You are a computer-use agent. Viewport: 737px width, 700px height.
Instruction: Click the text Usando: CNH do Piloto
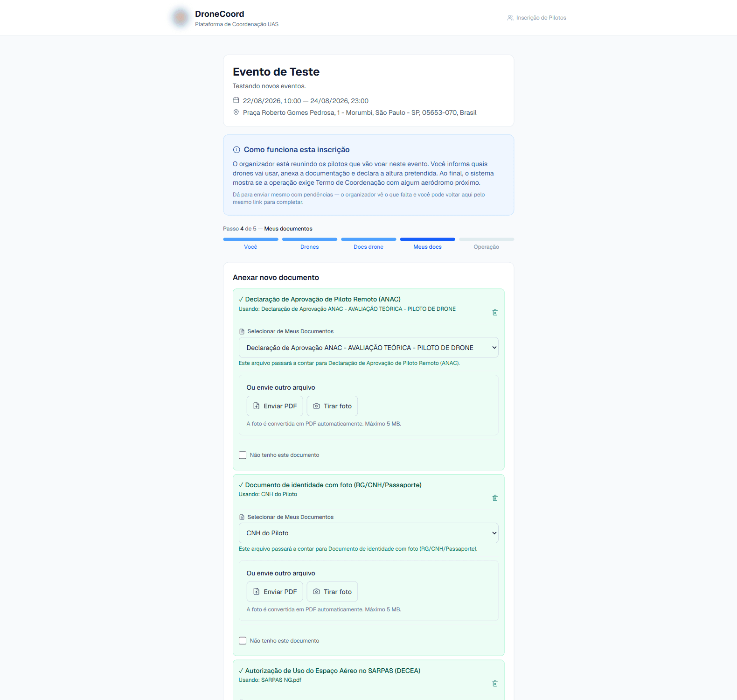click(268, 494)
